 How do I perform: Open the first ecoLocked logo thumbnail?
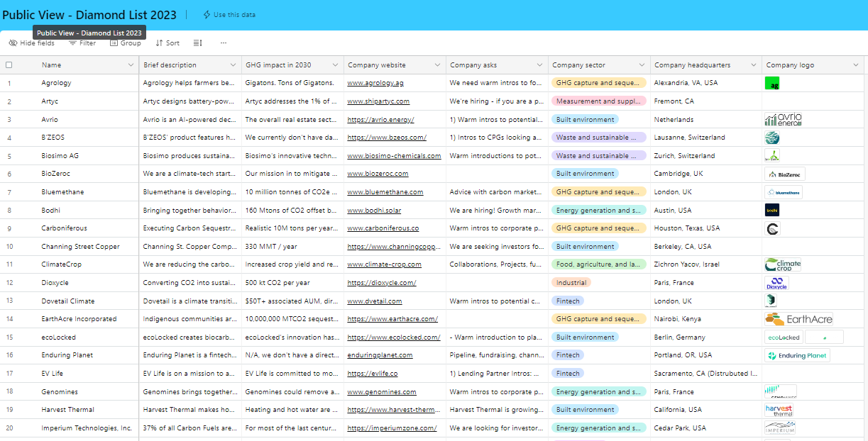[784, 337]
